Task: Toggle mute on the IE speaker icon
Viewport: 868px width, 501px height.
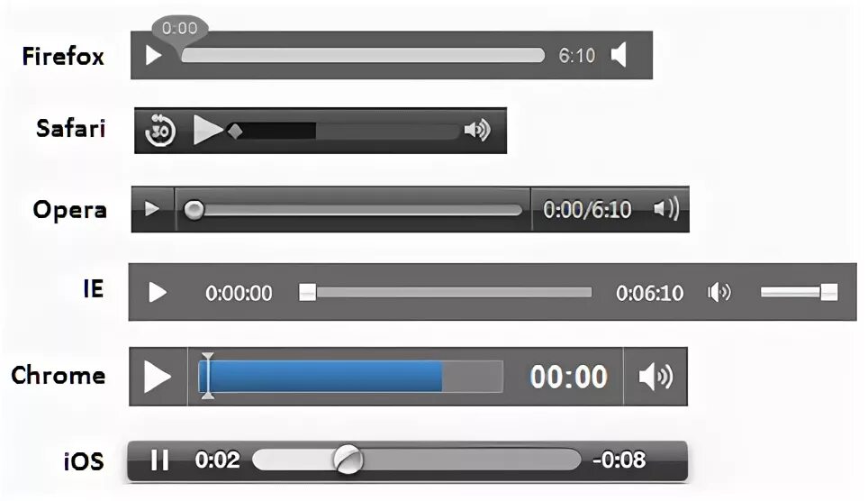Action: pyautogui.click(x=719, y=292)
